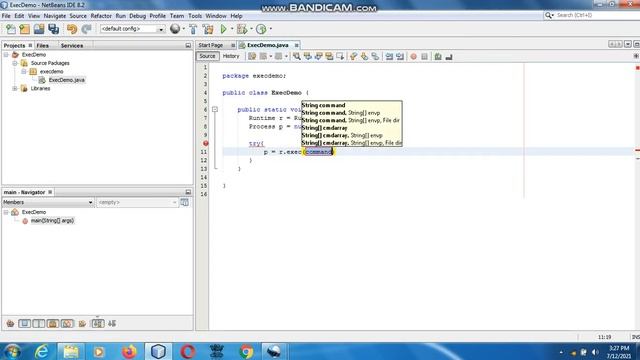
Task: Select ExecDemo.java in Projects tree
Action: 67,80
